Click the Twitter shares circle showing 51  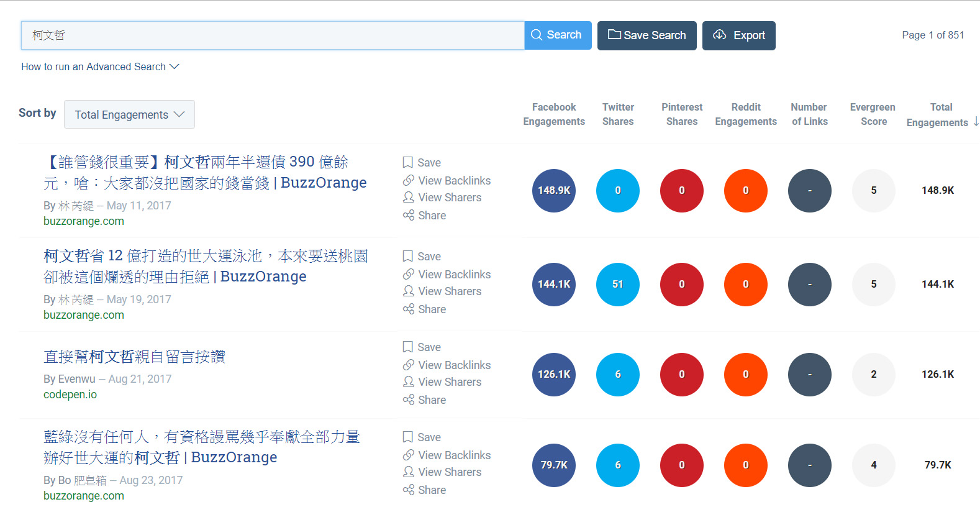tap(618, 284)
